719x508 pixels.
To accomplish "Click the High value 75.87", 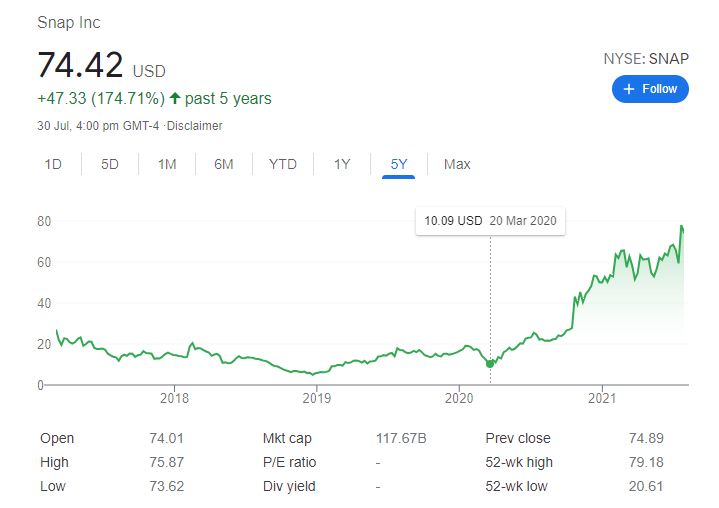I will click(166, 462).
